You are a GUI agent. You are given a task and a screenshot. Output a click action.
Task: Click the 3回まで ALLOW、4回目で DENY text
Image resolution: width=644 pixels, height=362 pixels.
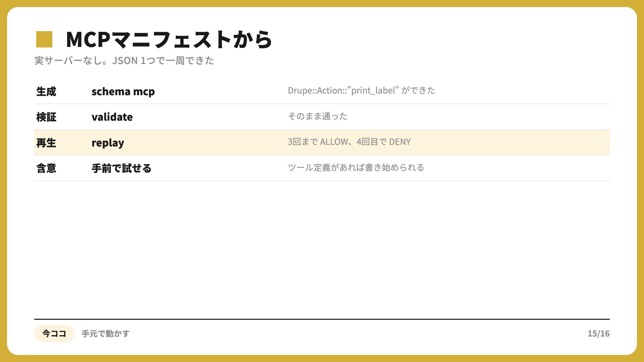[349, 142]
